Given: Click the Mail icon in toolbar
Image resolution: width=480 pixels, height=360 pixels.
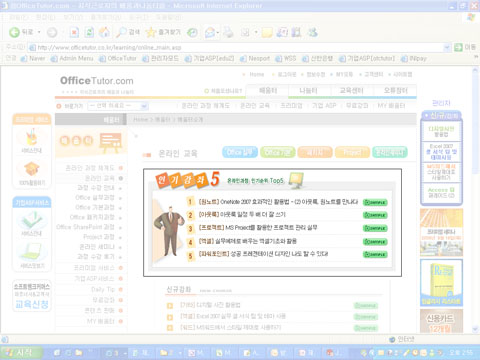Looking at the screenshot, I should (x=210, y=32).
